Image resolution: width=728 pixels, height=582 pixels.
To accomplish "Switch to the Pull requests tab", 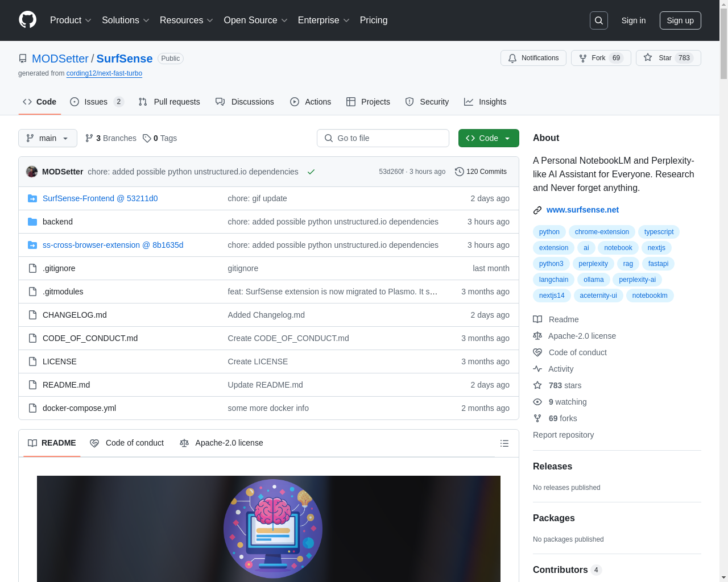I will tap(169, 102).
